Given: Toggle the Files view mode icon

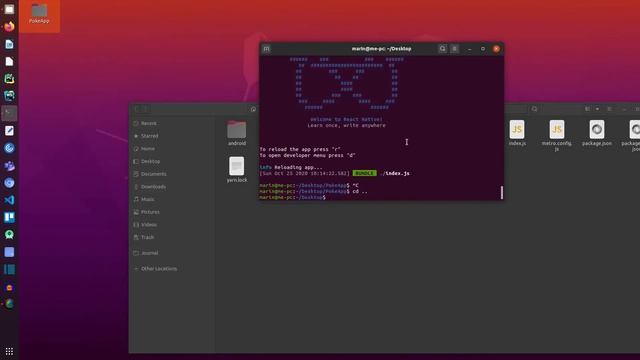Looking at the screenshot, I should (587, 109).
